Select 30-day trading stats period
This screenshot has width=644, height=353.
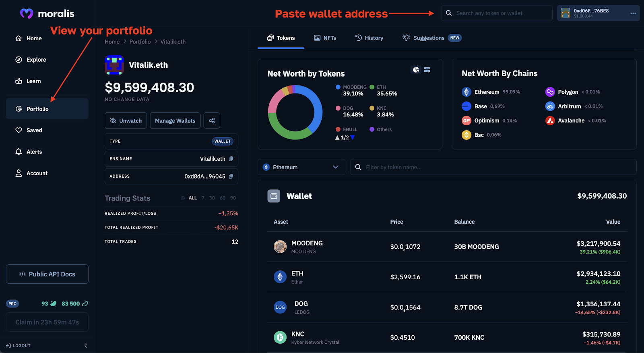pyautogui.click(x=212, y=198)
